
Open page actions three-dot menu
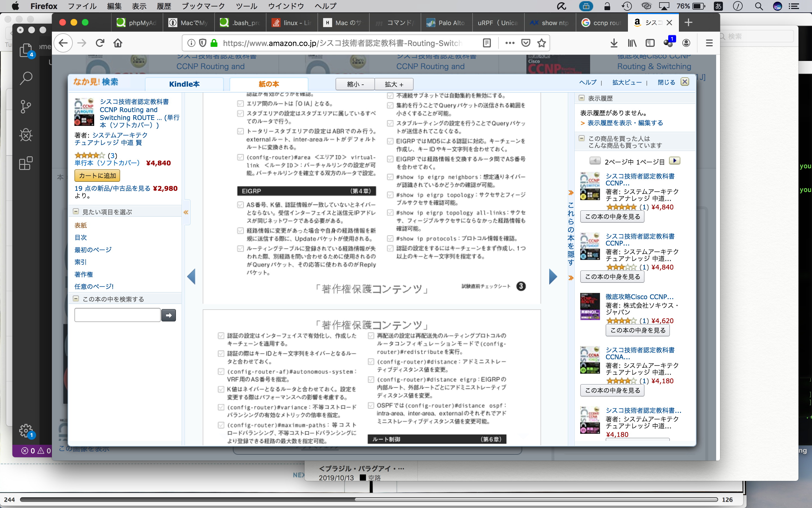click(x=510, y=43)
